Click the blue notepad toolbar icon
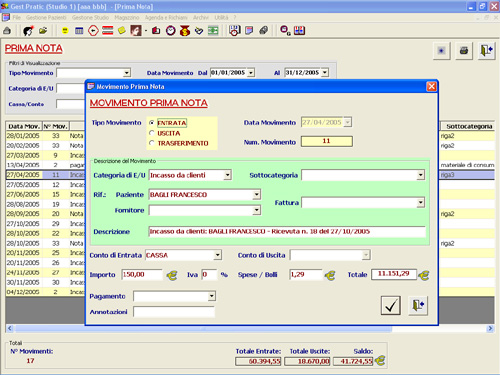500x375 pixels. coord(249,31)
